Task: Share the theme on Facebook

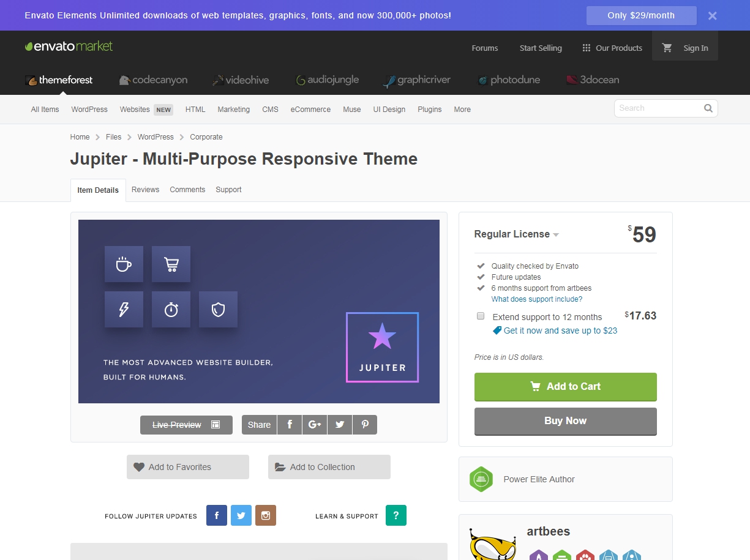Action: [290, 425]
